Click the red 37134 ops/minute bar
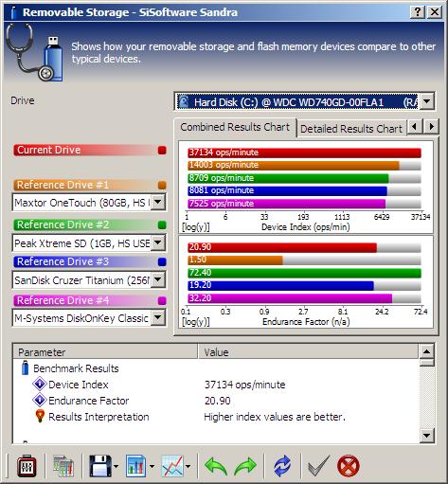Image resolution: width=448 pixels, height=484 pixels. [304, 152]
